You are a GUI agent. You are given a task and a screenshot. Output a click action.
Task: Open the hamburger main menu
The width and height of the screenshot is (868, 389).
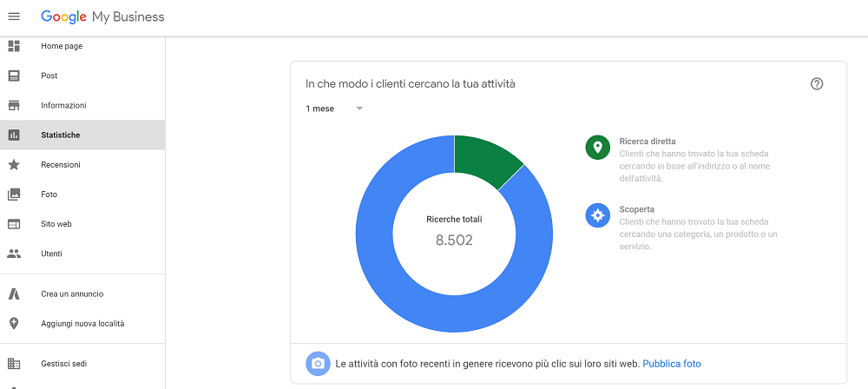(14, 16)
